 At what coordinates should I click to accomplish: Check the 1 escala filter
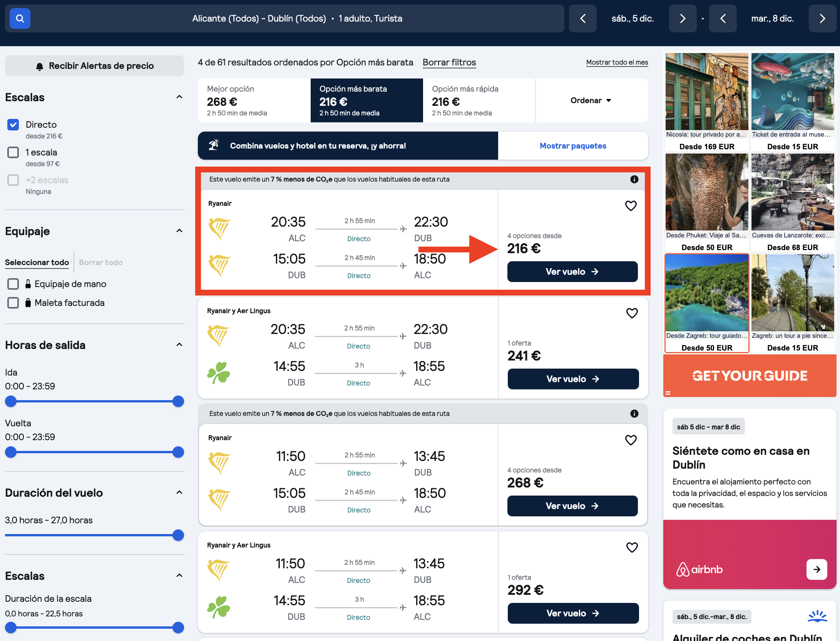pos(13,152)
